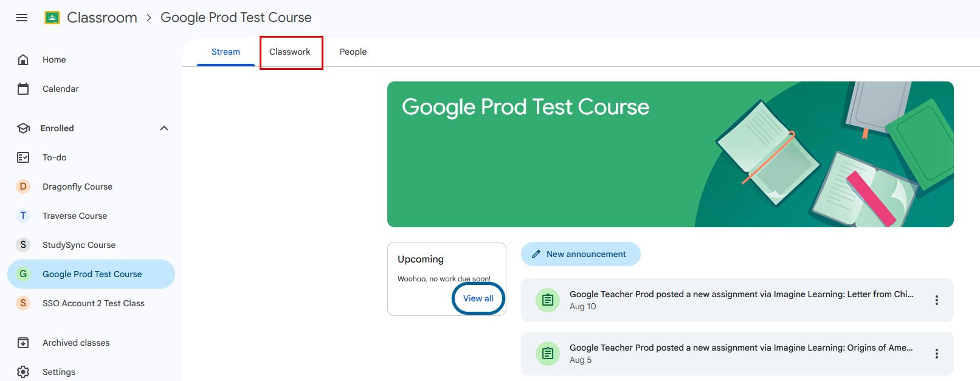This screenshot has height=381, width=980.
Task: Click the assignment icon for Letter from Chi... post
Action: pos(548,300)
